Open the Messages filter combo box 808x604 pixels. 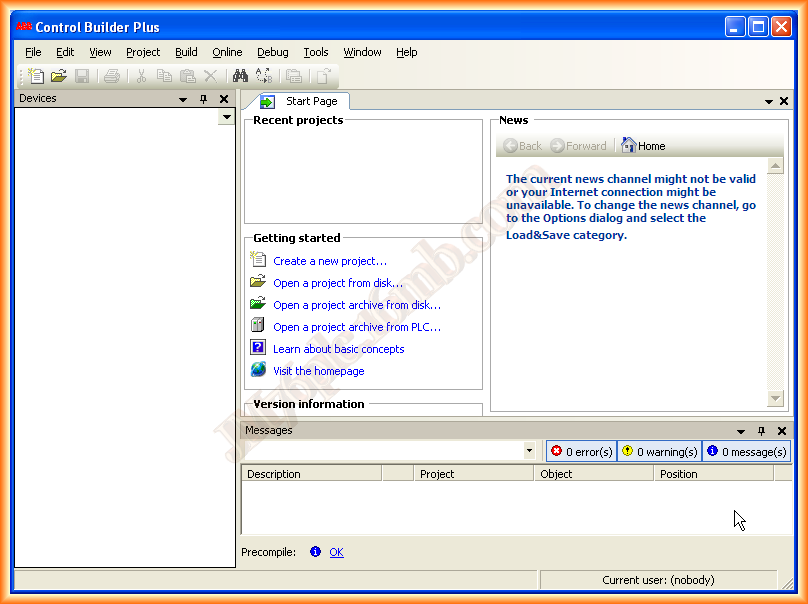[530, 451]
